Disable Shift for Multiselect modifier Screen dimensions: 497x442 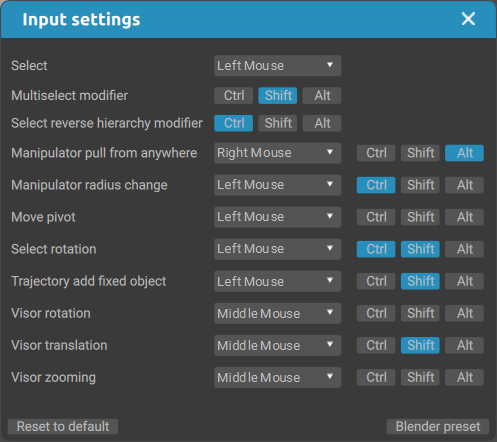click(278, 96)
